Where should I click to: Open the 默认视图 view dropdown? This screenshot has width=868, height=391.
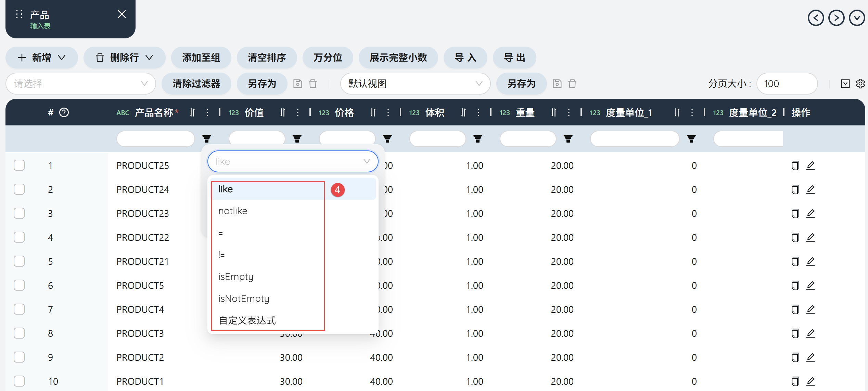pyautogui.click(x=415, y=84)
